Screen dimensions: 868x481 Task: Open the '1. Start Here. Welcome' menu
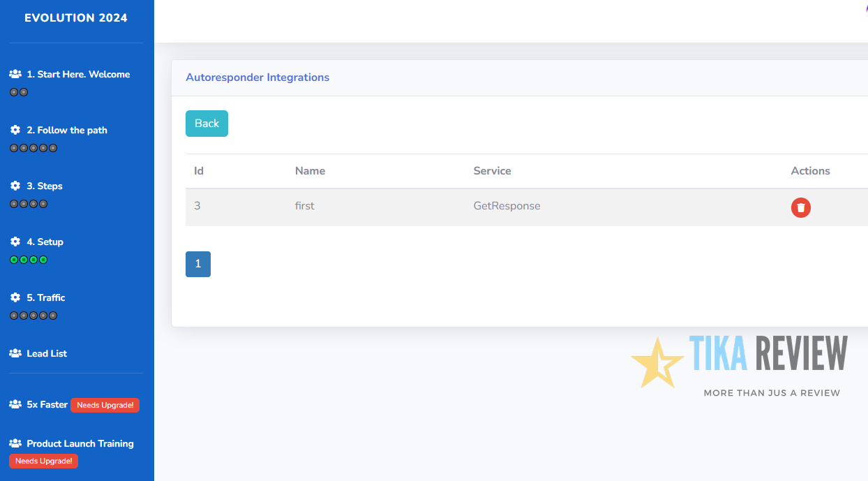coord(78,74)
